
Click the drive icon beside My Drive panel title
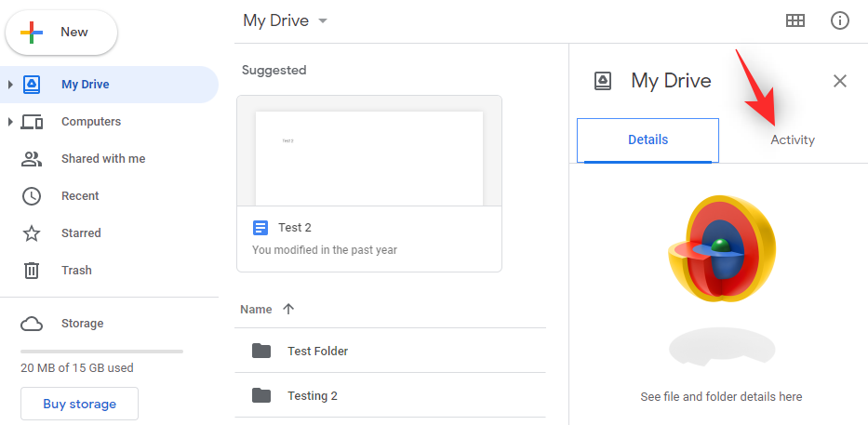603,81
